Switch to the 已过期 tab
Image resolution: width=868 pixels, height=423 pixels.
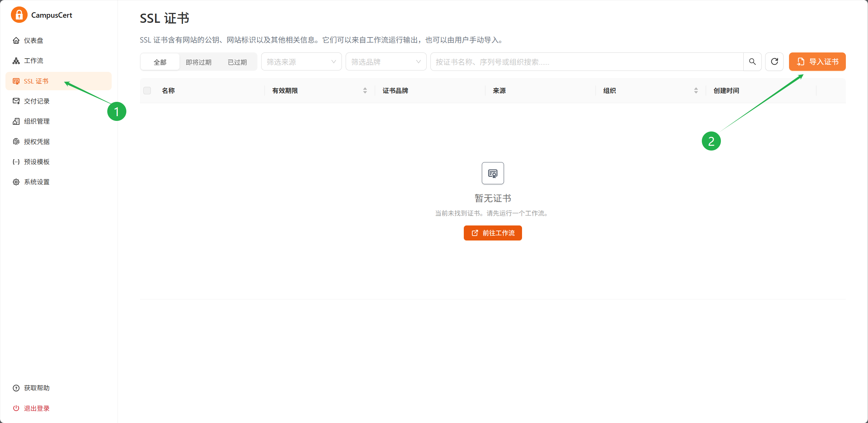pos(237,62)
